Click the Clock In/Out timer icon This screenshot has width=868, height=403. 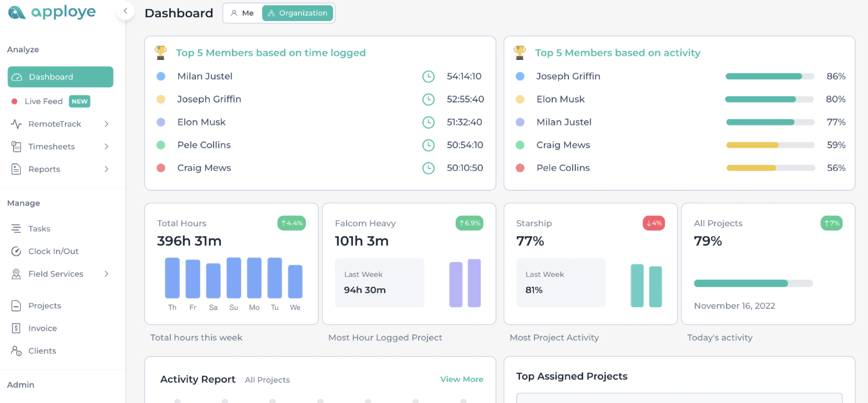point(16,251)
